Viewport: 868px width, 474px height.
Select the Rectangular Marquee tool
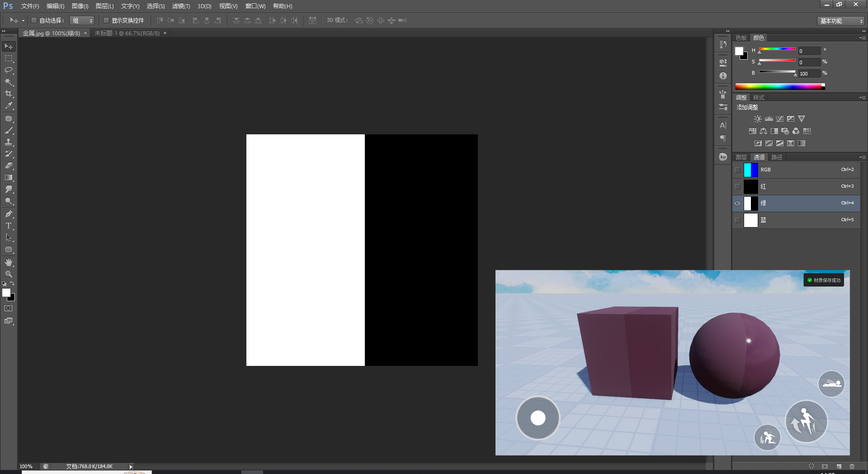(x=9, y=58)
